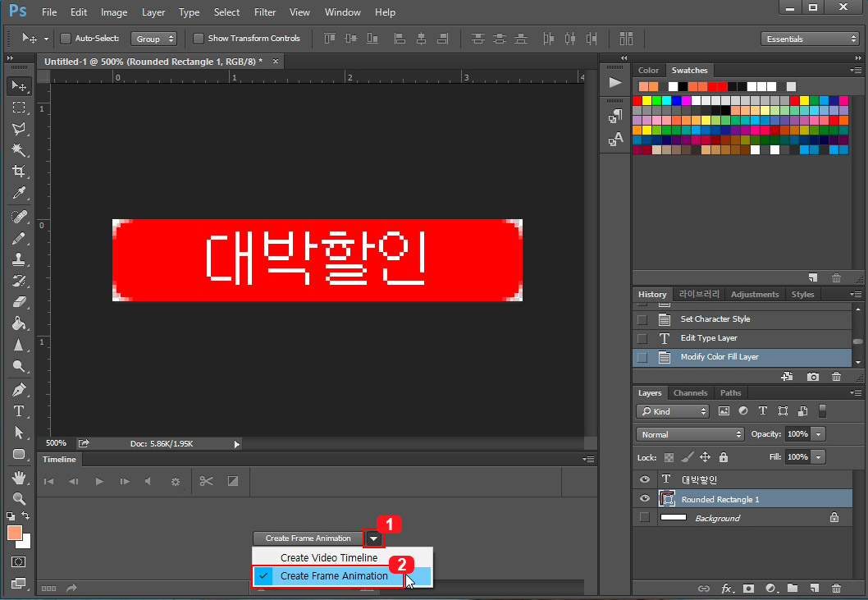Image resolution: width=868 pixels, height=600 pixels.
Task: Select the Eyedropper tool
Action: coord(19,194)
